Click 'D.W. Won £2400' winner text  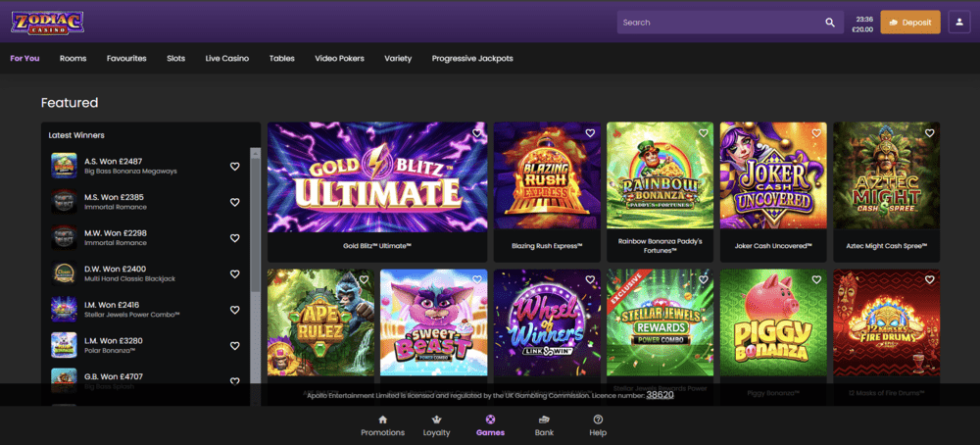[115, 269]
